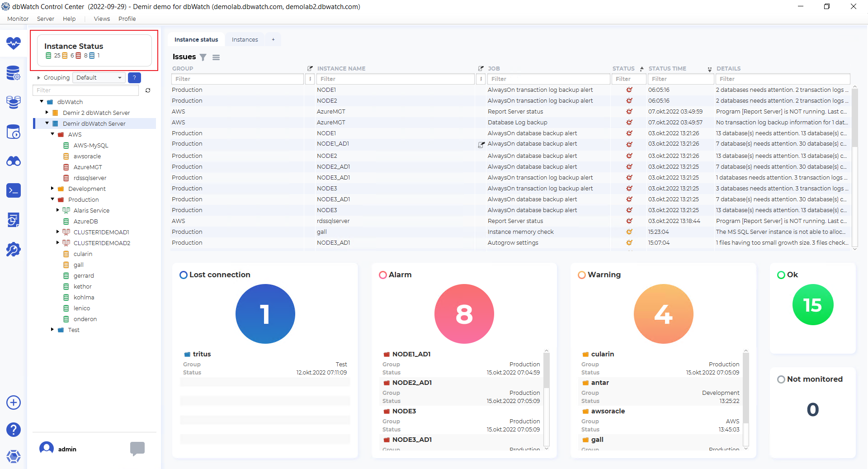Collapse the AWS group in tree
Viewport: 868px width, 469px height.
[52, 134]
